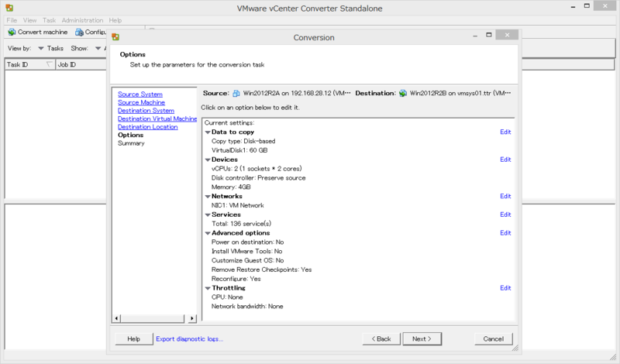Click 'Network bandwidth: None' row
This screenshot has width=620, height=364.
(x=247, y=306)
